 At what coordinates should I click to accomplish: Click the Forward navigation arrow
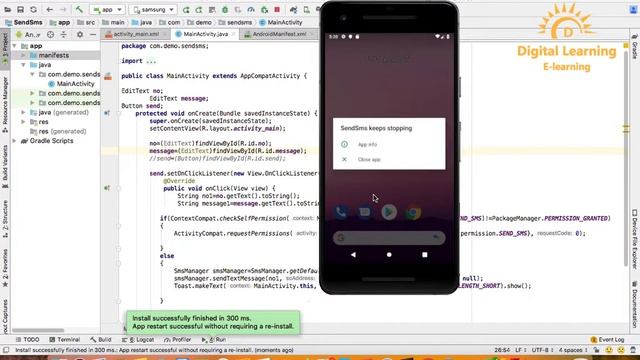(62, 9)
